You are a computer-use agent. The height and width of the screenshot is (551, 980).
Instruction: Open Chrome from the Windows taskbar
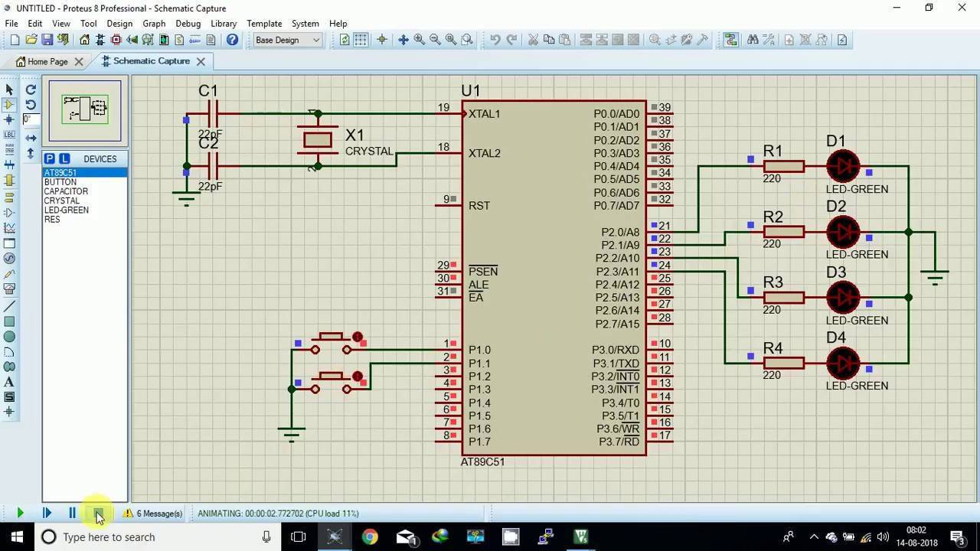(370, 536)
